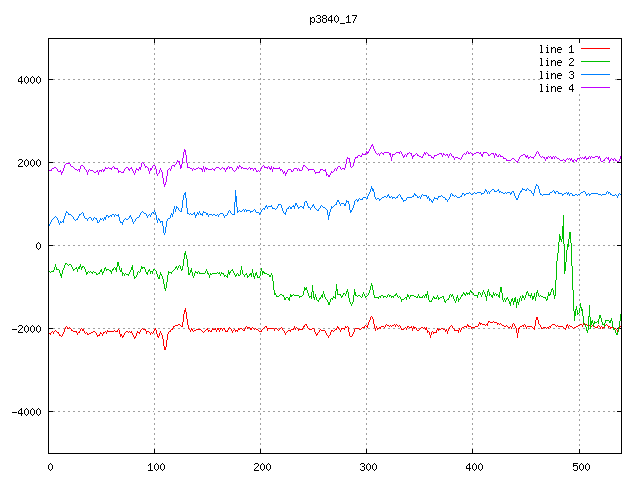The image size is (640, 480).
Task: Click the line sample beside line 4
Action: pyautogui.click(x=595, y=88)
